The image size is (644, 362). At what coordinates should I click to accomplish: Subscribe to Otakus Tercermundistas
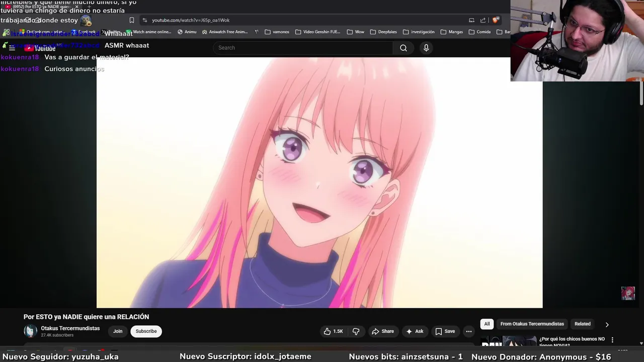pos(146,331)
